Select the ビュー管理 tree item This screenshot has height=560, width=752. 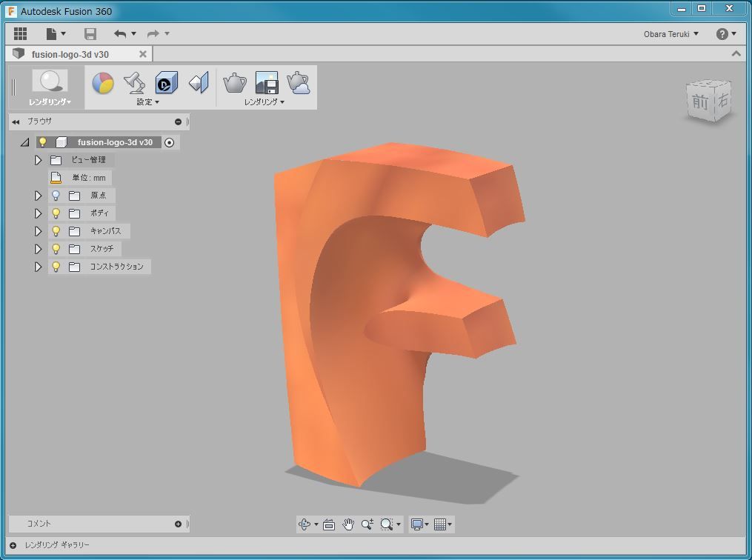click(88, 160)
